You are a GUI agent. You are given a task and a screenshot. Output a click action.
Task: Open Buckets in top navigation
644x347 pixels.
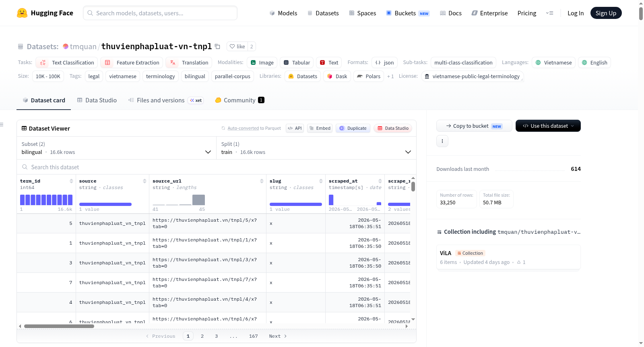point(408,13)
